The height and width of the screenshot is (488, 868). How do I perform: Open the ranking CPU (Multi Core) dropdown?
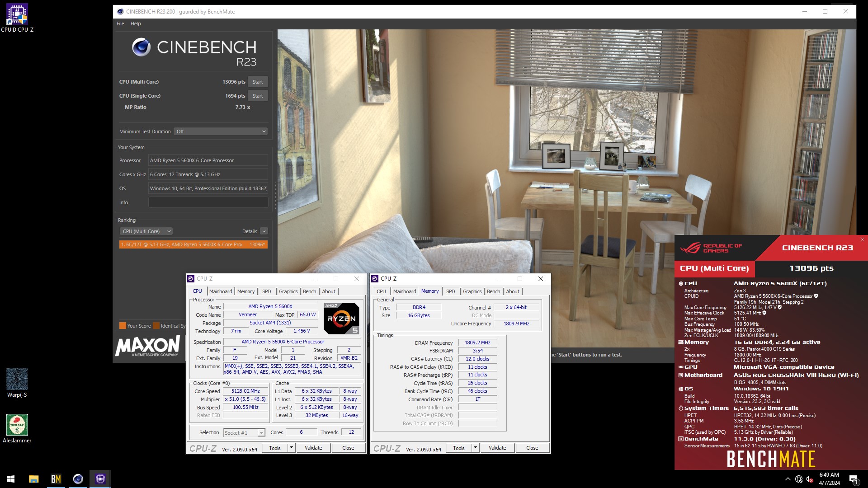click(x=146, y=231)
